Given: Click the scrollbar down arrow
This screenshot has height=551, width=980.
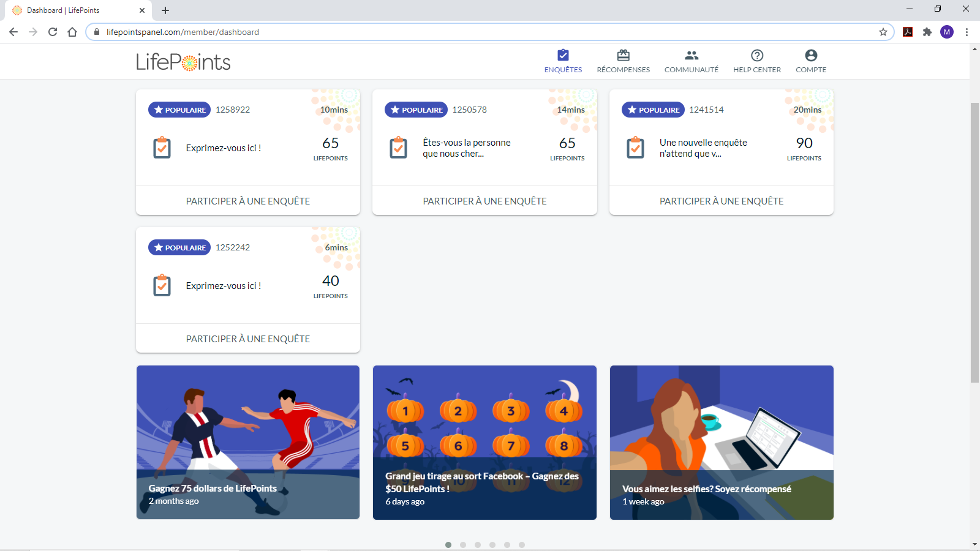Looking at the screenshot, I should coord(974,544).
